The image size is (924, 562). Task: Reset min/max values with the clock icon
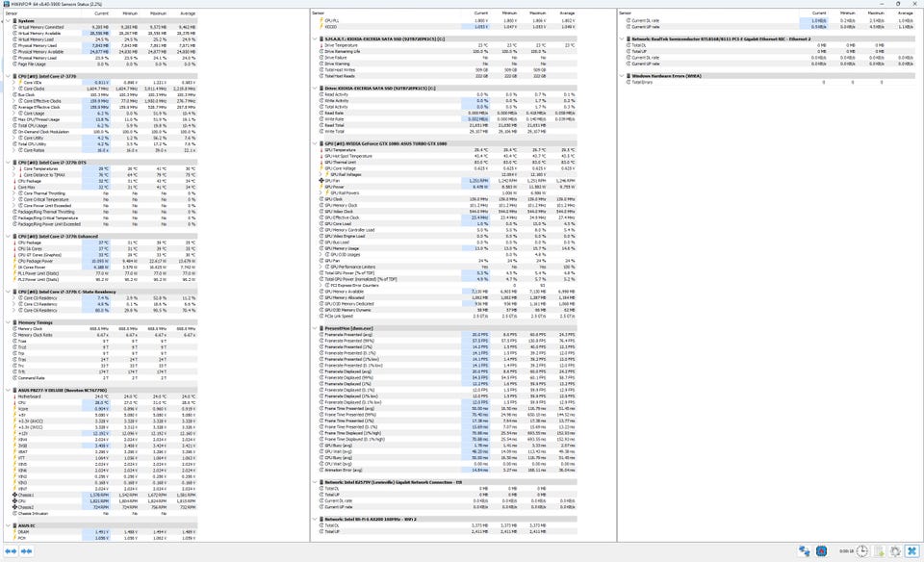[x=862, y=551]
